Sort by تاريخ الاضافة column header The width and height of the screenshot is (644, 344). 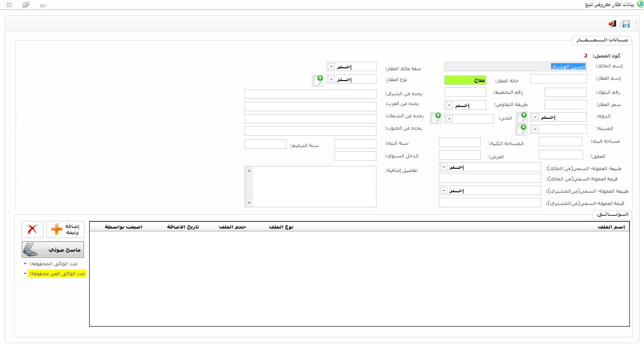coord(183,227)
